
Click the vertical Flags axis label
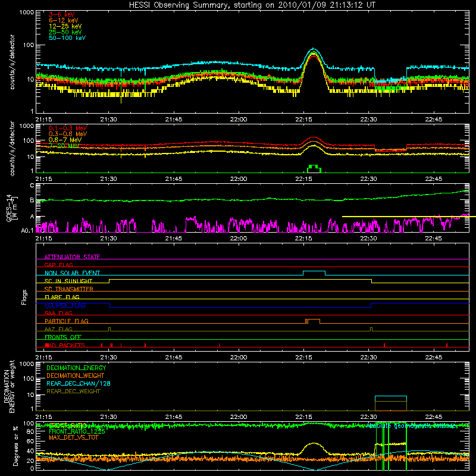pos(24,297)
